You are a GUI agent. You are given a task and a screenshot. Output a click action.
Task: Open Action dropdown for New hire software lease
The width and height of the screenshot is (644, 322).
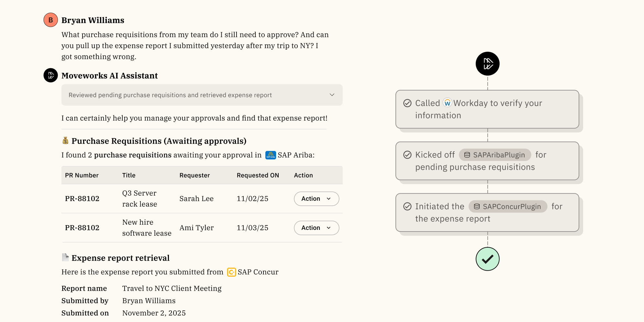click(x=316, y=228)
